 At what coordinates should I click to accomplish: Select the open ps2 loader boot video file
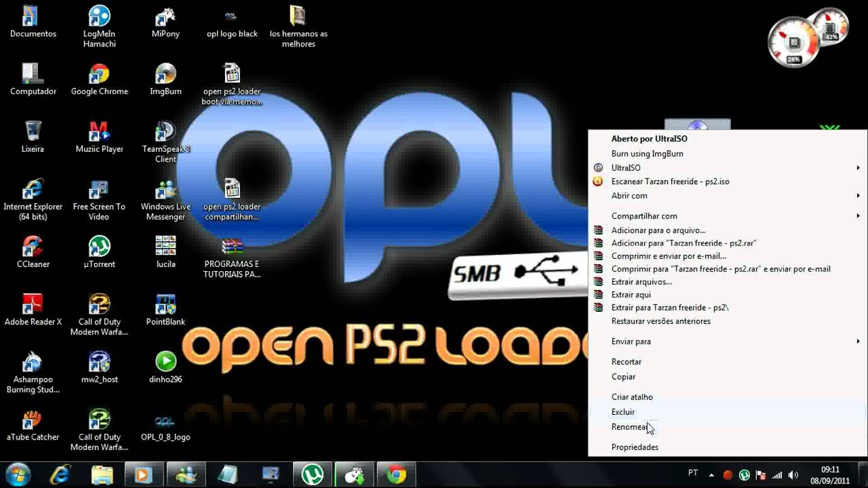pos(232,85)
